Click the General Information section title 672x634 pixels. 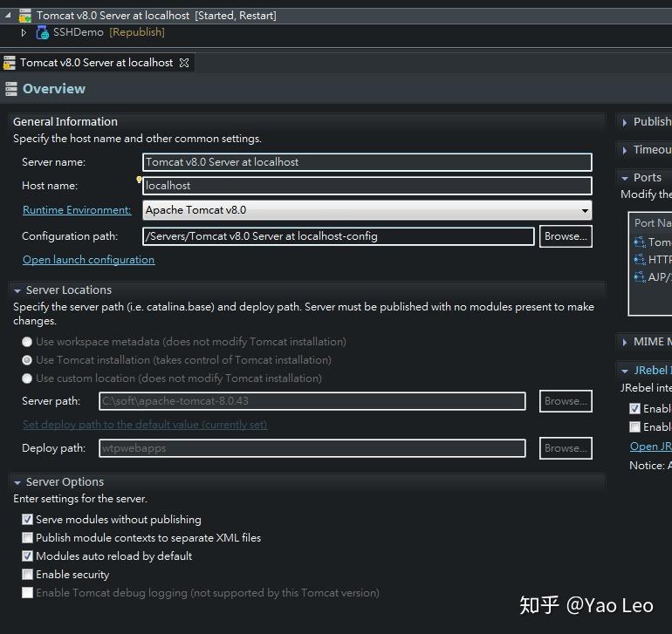[65, 122]
